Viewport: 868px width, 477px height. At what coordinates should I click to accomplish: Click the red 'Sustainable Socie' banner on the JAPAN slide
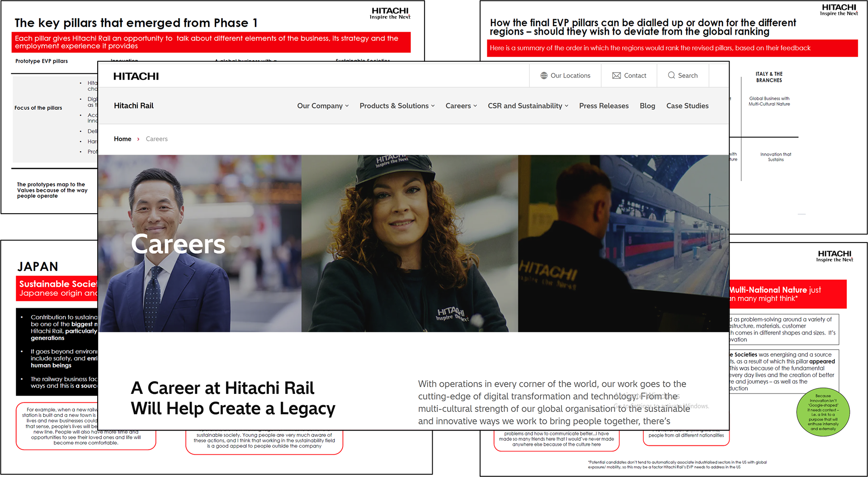tap(57, 288)
